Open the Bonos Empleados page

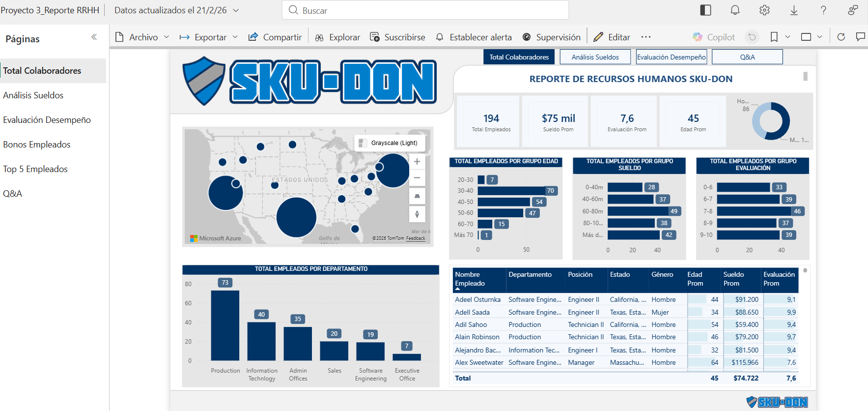click(x=37, y=145)
